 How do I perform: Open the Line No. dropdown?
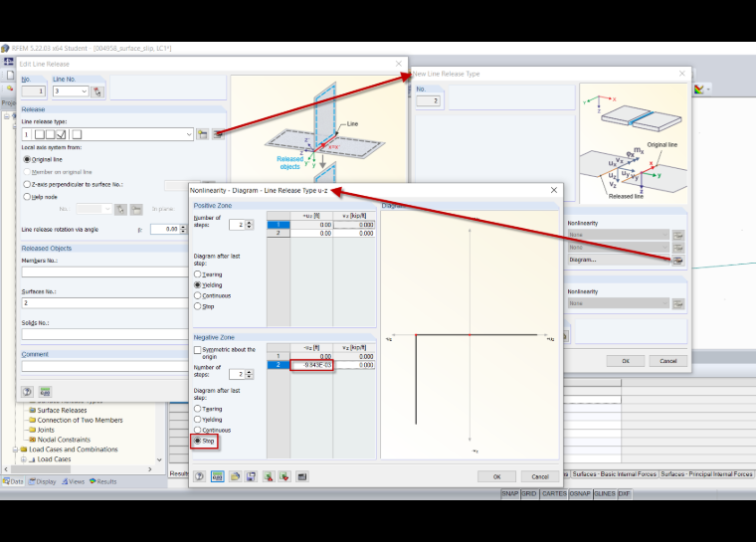[85, 91]
